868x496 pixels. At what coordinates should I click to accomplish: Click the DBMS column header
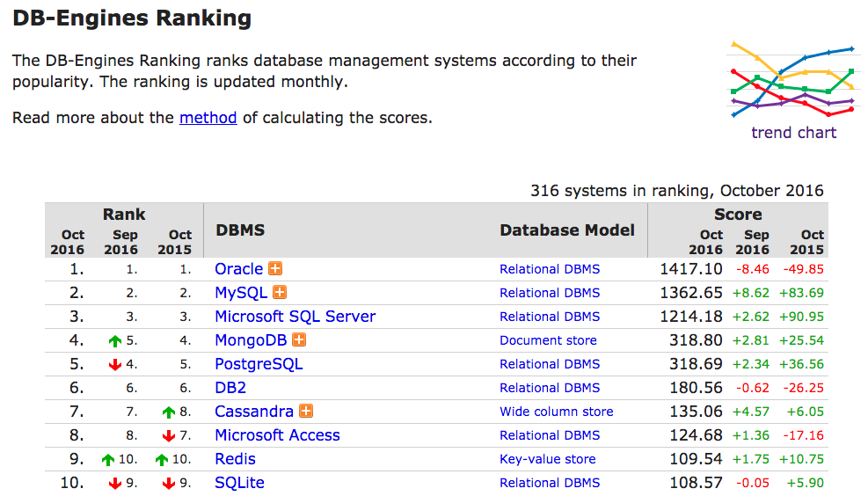tap(240, 230)
